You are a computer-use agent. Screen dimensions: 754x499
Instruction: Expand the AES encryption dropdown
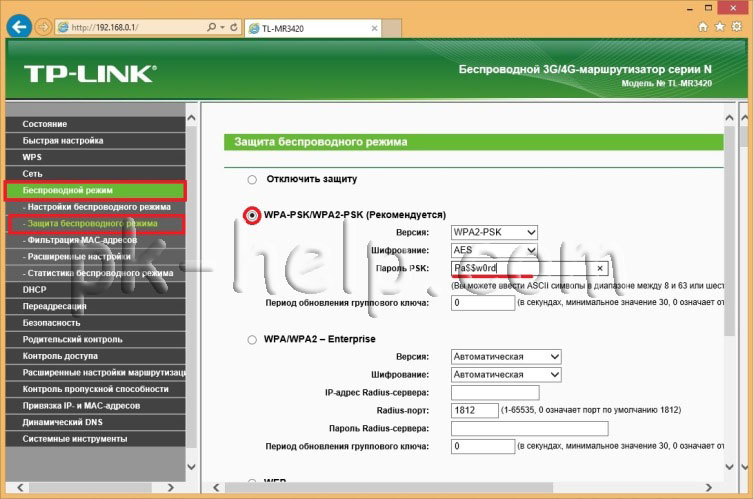(x=495, y=250)
